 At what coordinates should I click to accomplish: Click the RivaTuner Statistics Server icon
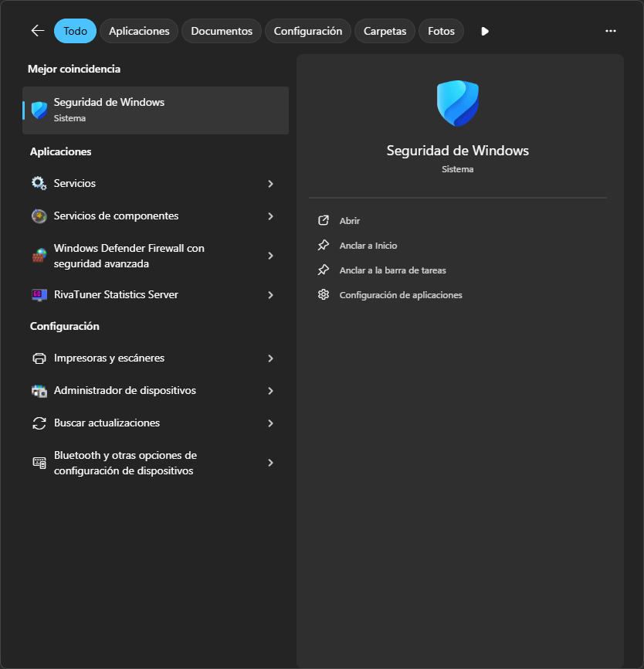[39, 295]
